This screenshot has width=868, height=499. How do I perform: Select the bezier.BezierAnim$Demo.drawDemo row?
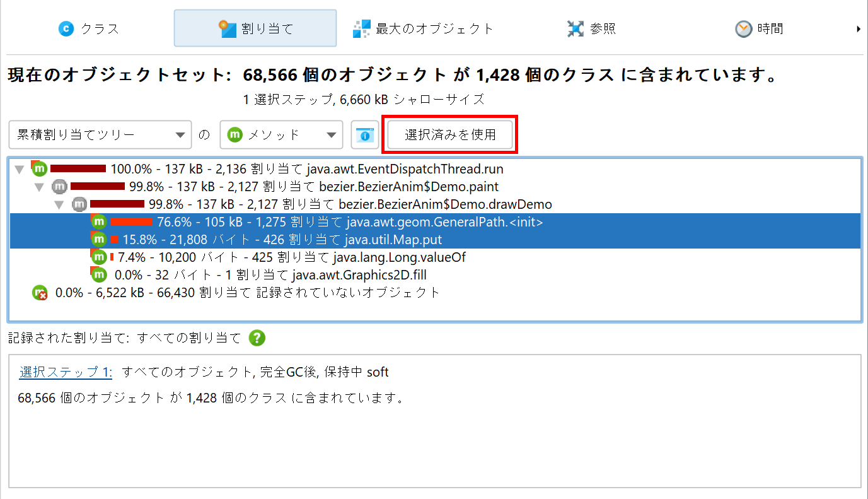pyautogui.click(x=435, y=204)
